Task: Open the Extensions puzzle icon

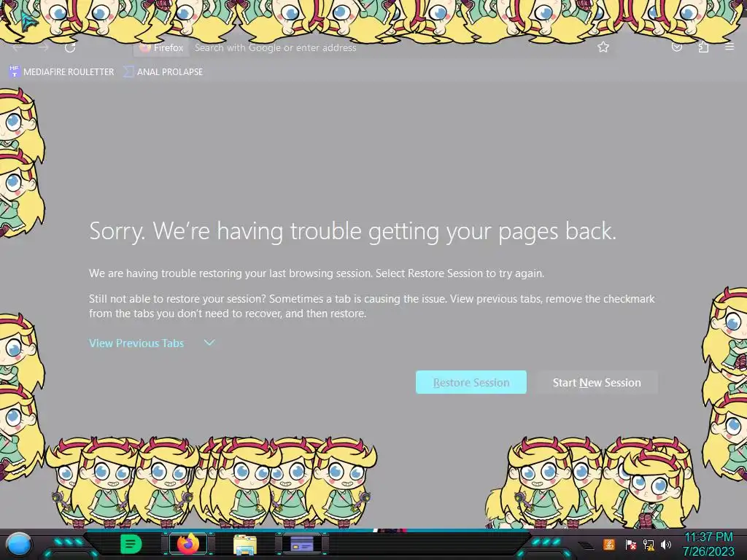Action: click(x=703, y=47)
